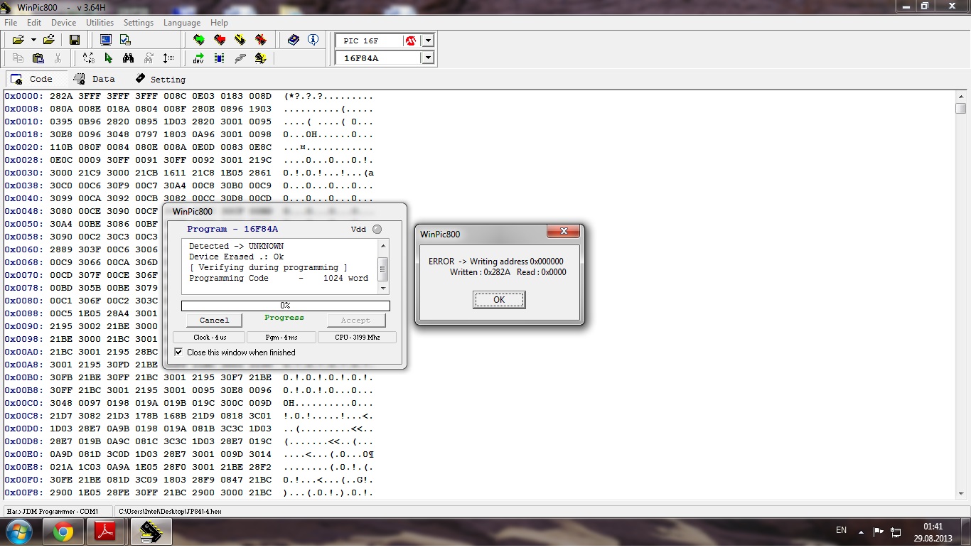Switch to the Setting tab
This screenshot has width=971, height=560.
click(160, 79)
